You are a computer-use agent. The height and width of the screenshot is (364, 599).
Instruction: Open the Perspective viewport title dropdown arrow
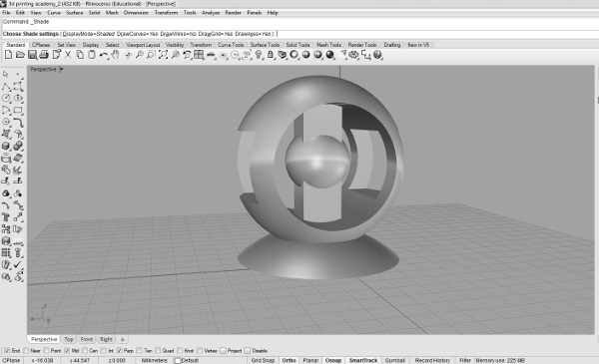tap(62, 70)
